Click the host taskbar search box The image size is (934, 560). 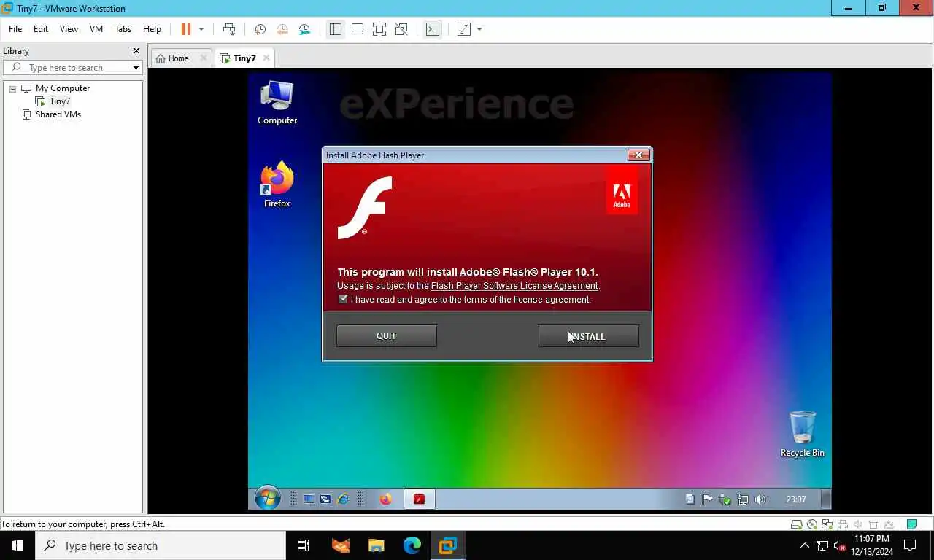click(161, 545)
